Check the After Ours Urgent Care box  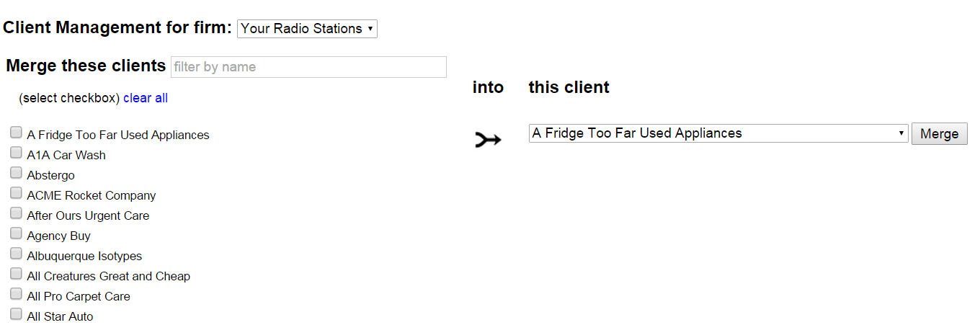[16, 213]
